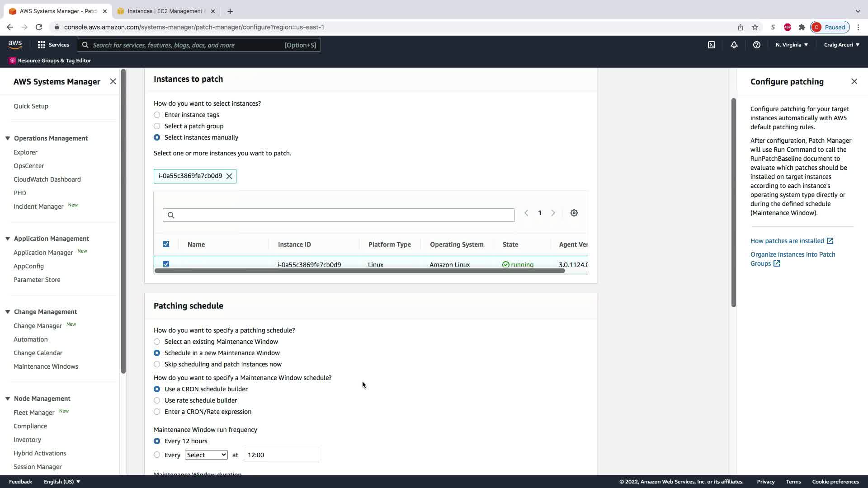Collapse the Operations Management section

click(x=8, y=138)
